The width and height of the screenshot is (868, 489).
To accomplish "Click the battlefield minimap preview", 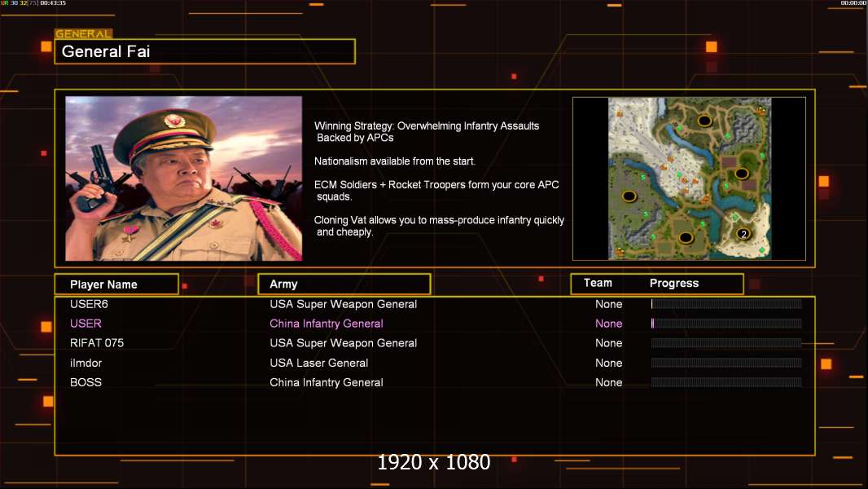I will click(x=689, y=178).
